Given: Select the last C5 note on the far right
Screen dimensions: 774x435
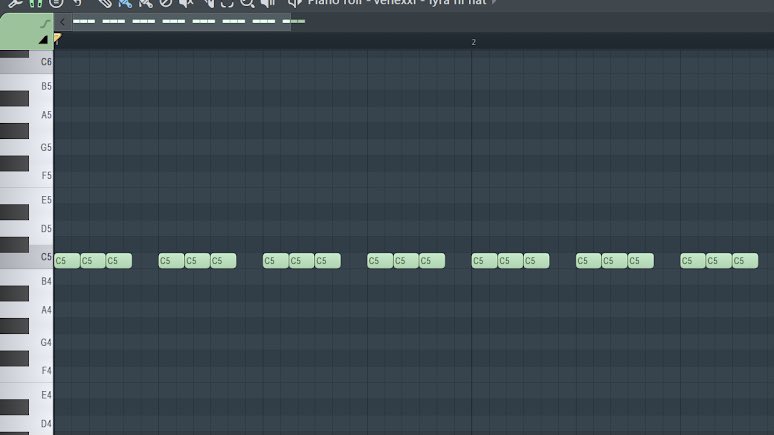Looking at the screenshot, I should 745,261.
